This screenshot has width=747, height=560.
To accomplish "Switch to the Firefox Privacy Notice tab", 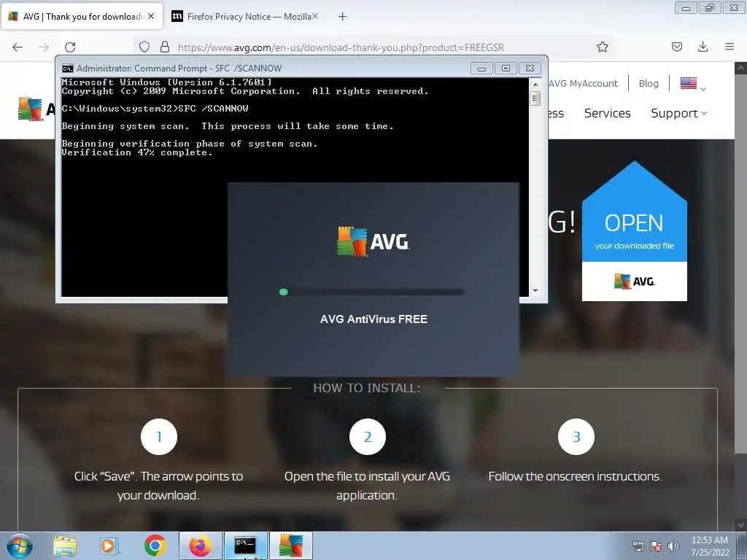I will 245,17.
